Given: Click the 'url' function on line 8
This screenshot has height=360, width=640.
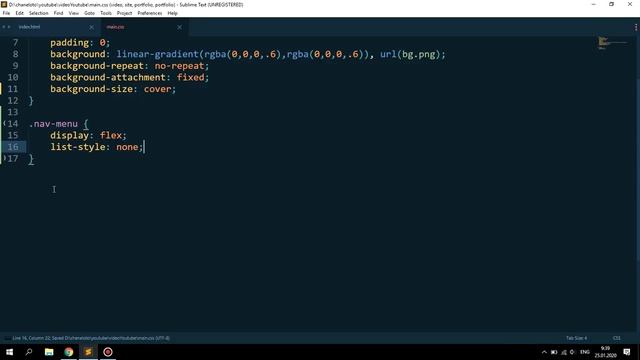Looking at the screenshot, I should [388, 54].
